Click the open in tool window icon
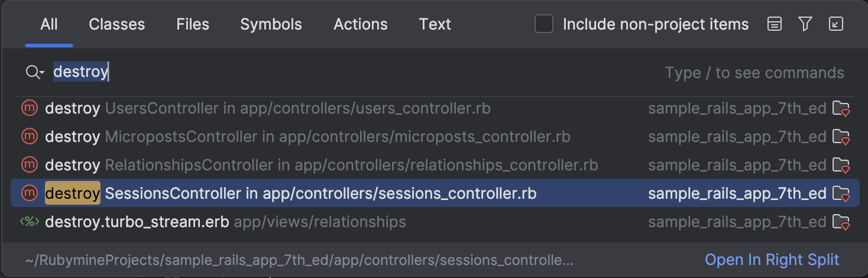This screenshot has width=868, height=278. (x=836, y=24)
